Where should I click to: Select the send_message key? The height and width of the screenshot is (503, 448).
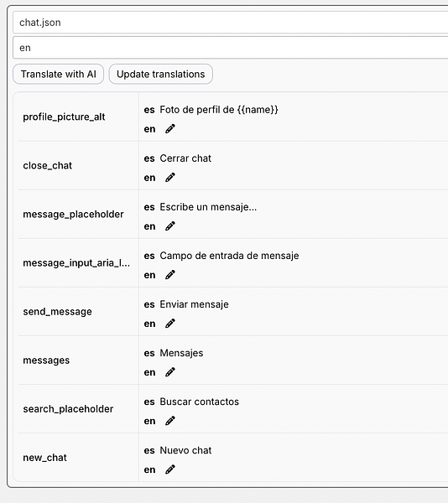[x=57, y=312]
